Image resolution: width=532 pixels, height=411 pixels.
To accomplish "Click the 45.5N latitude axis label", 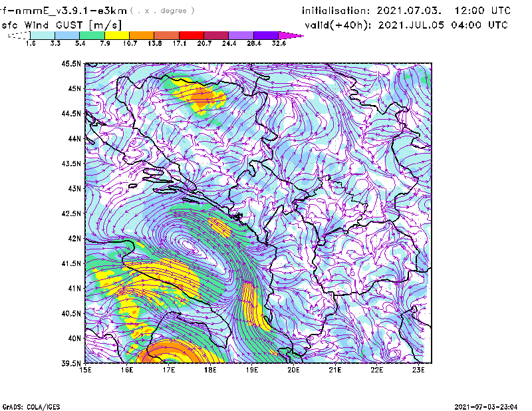I will point(71,64).
